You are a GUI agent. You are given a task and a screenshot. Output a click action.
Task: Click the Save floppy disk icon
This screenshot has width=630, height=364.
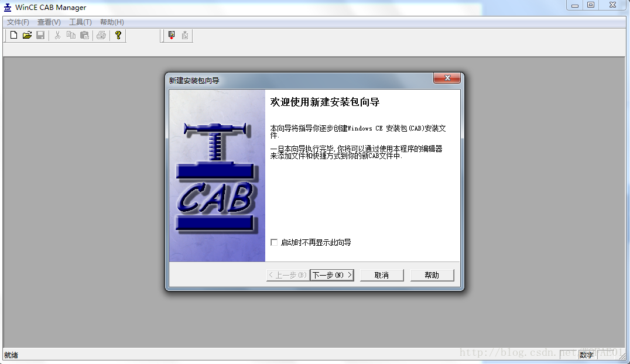(40, 35)
